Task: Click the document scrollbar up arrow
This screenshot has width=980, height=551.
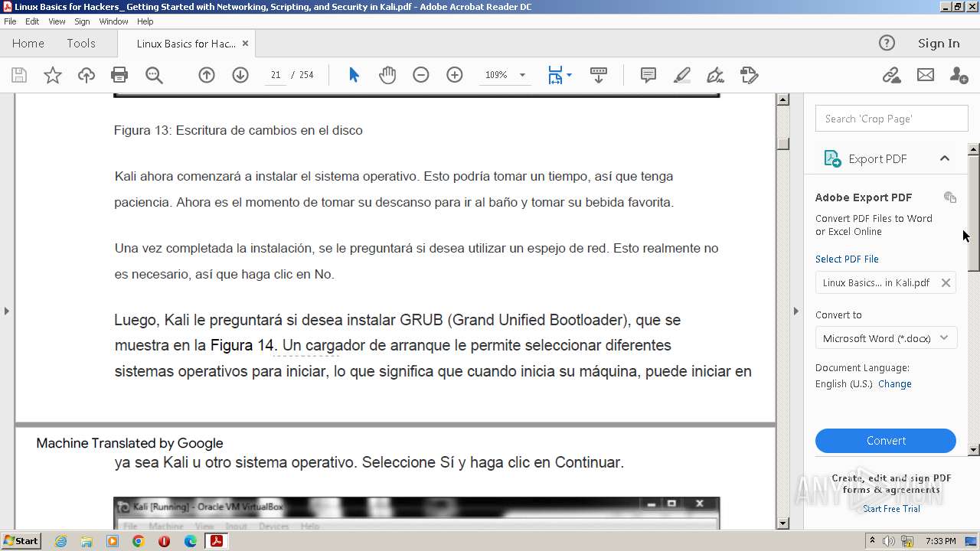Action: [782, 99]
